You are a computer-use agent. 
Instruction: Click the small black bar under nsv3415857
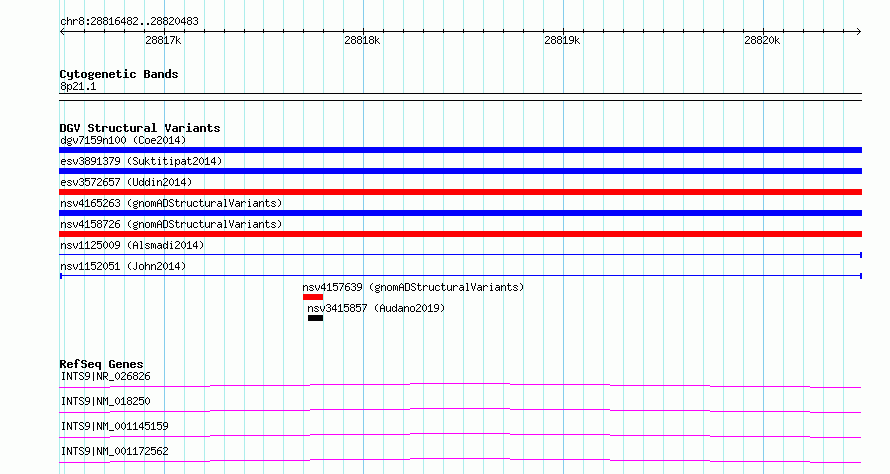[x=316, y=318]
